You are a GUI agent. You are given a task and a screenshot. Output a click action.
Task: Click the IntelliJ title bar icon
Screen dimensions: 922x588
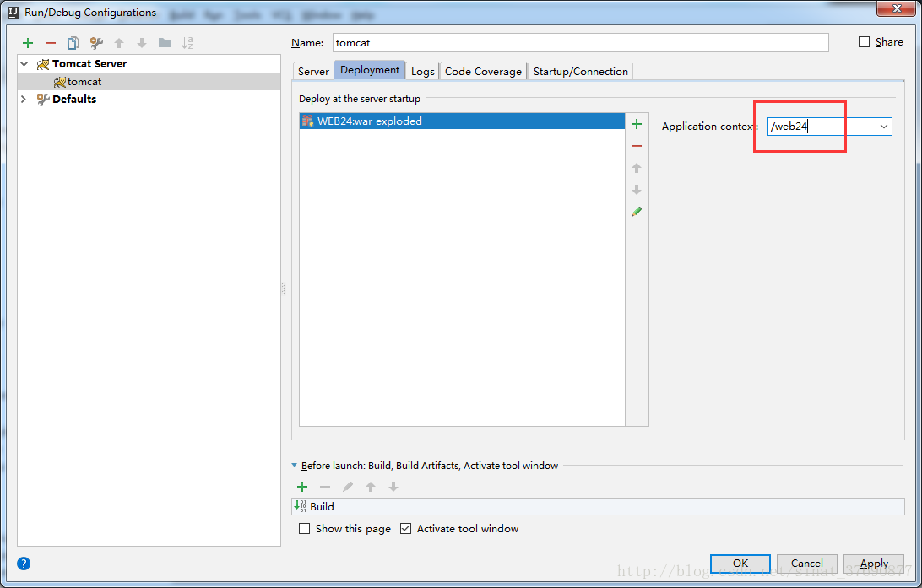[x=14, y=12]
